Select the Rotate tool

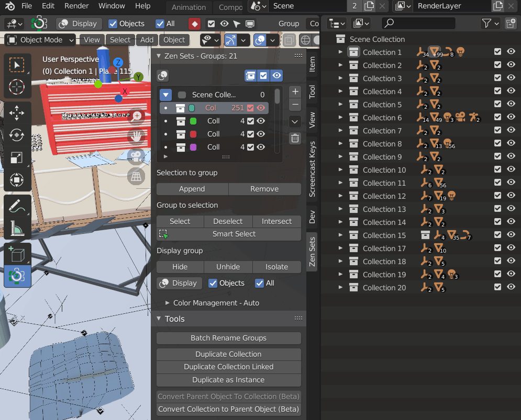point(17,135)
